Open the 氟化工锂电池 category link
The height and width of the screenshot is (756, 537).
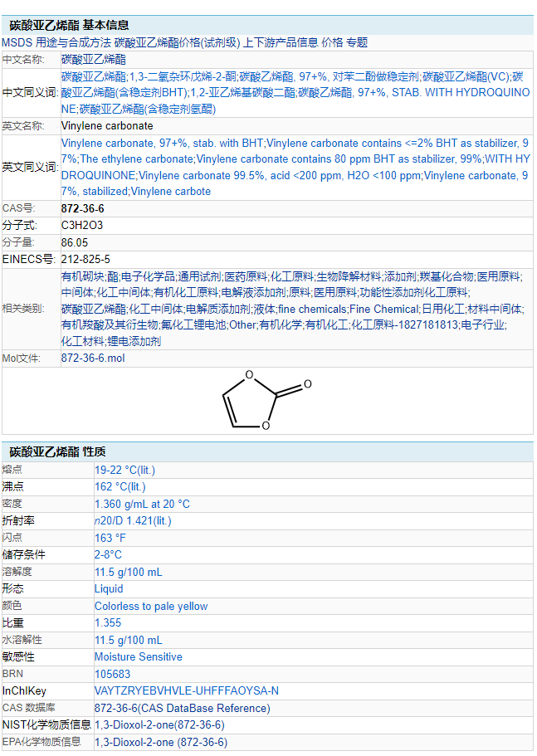[x=193, y=325]
